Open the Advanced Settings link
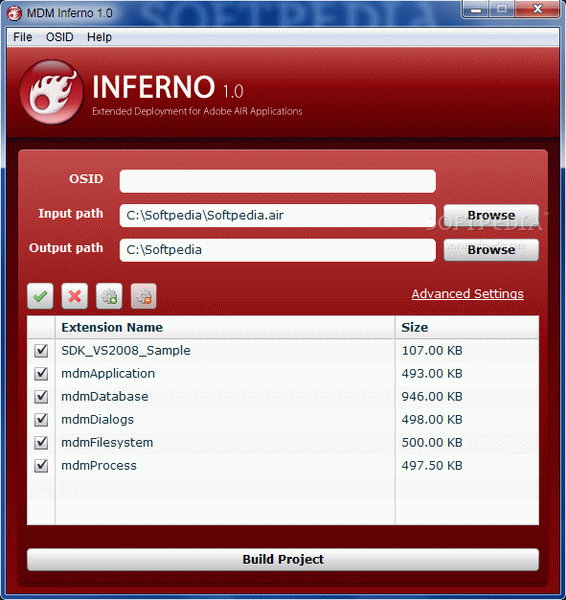This screenshot has width=566, height=600. [468, 294]
